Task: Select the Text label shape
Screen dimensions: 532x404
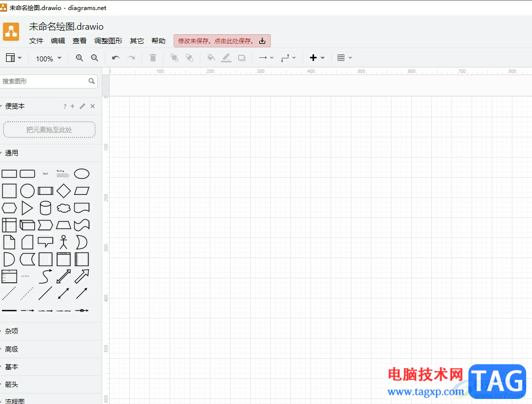Action: 45,174
